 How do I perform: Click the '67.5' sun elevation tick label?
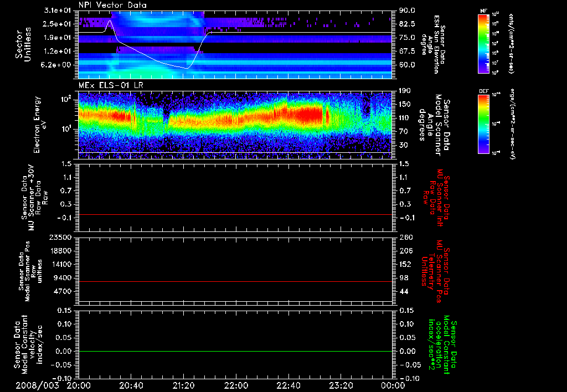coord(407,51)
